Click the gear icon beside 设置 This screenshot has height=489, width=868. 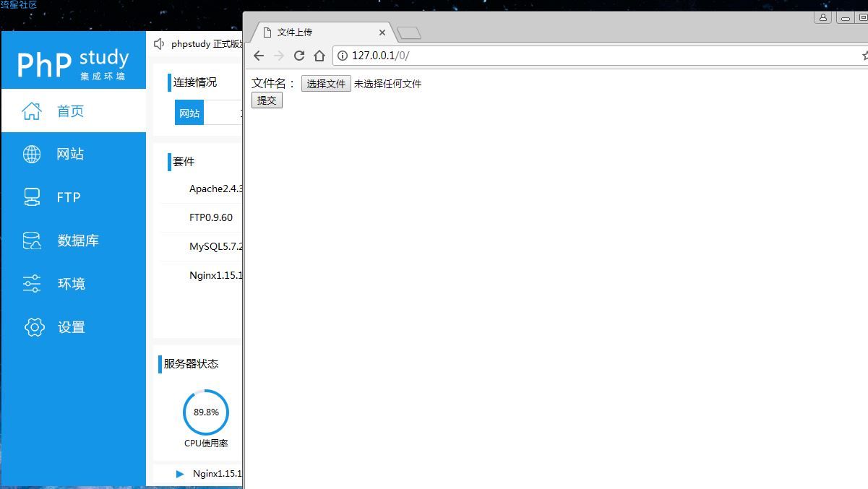point(34,327)
